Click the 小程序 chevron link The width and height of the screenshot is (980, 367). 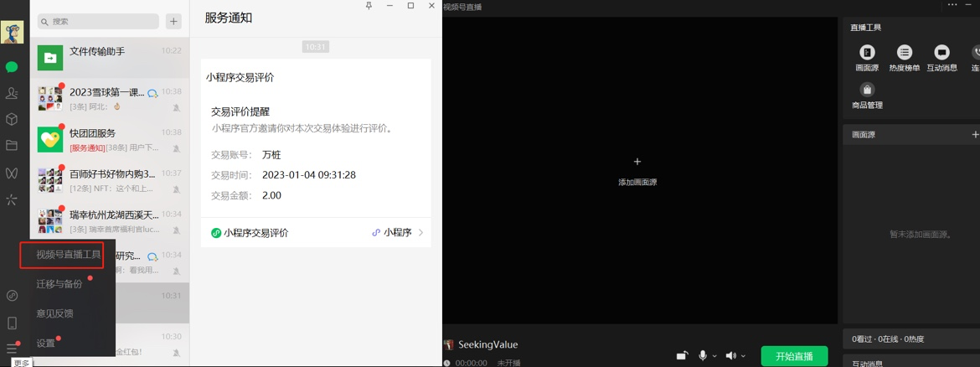pyautogui.click(x=398, y=233)
